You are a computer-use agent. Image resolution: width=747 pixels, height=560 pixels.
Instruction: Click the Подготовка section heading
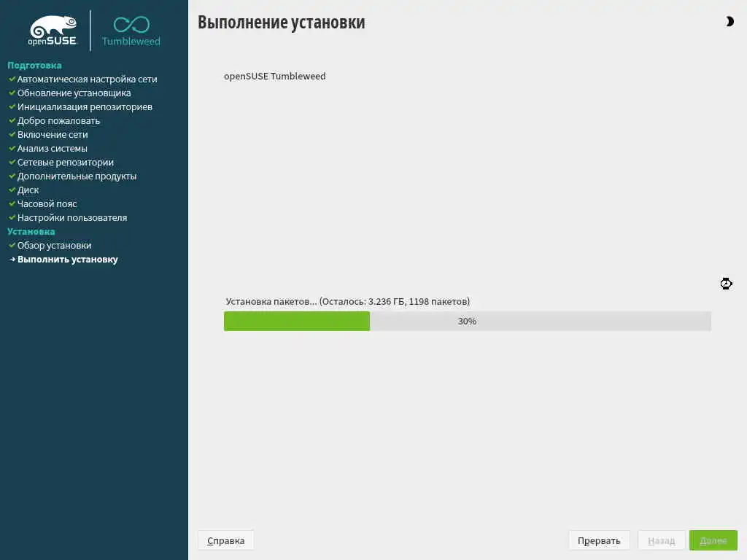(x=34, y=65)
